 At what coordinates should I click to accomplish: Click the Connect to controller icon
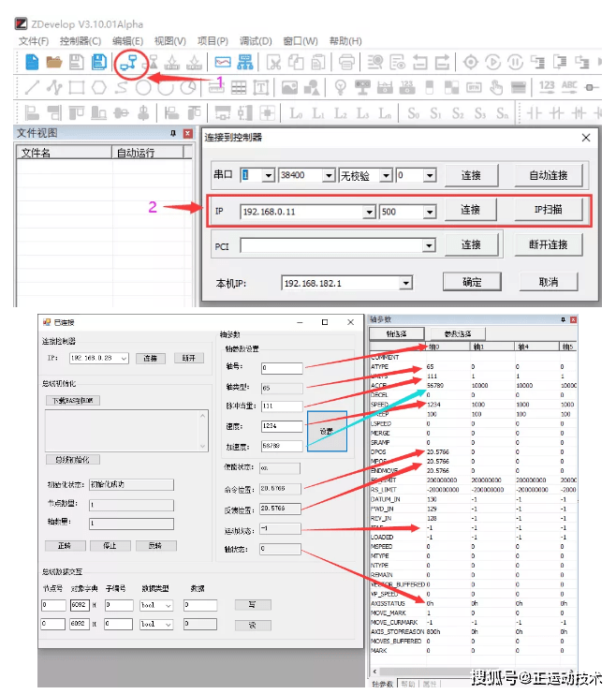pyautogui.click(x=128, y=63)
